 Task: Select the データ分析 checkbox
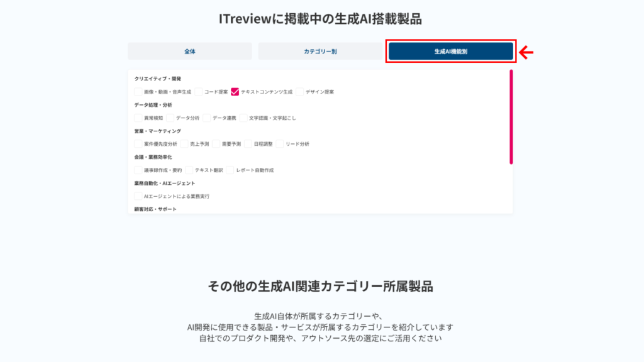170,118
